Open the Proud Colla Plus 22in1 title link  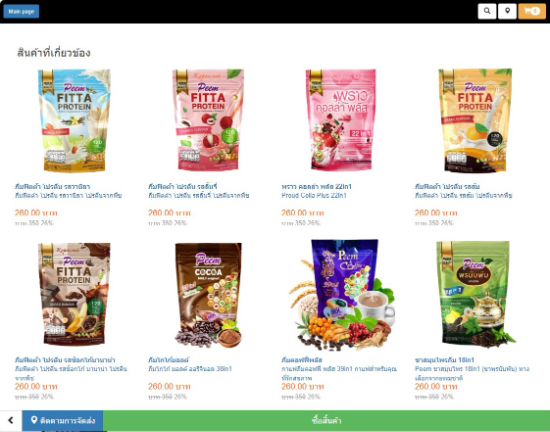pos(316,186)
